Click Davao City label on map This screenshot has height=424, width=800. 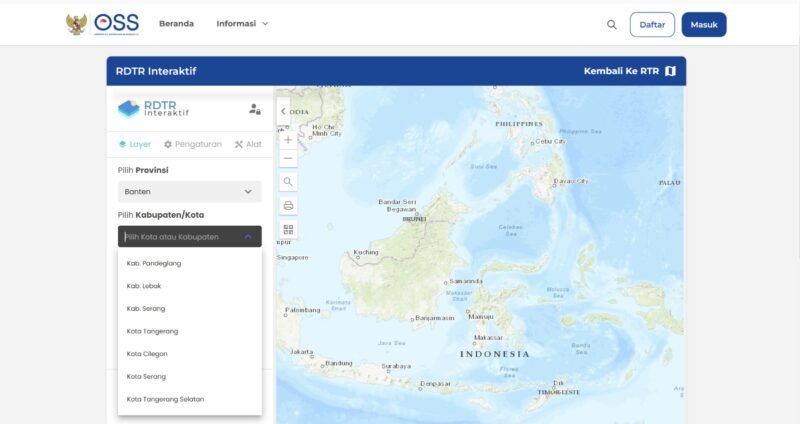pyautogui.click(x=571, y=181)
